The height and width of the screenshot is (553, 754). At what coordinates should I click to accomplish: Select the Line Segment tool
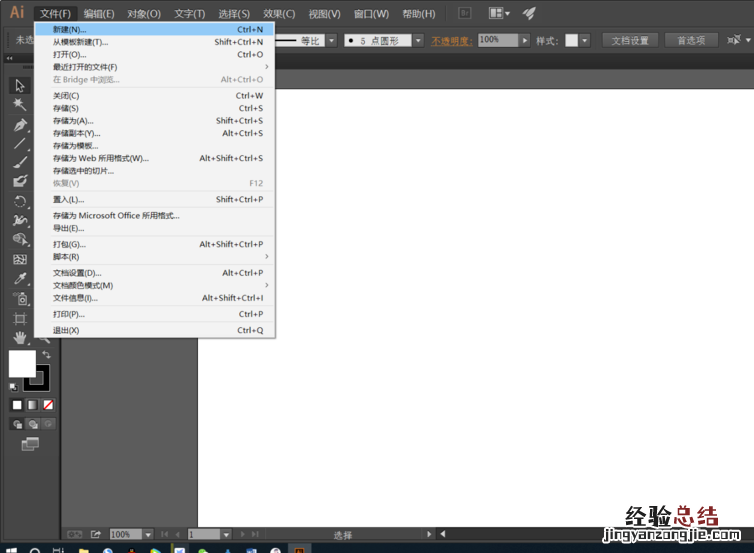[x=20, y=143]
